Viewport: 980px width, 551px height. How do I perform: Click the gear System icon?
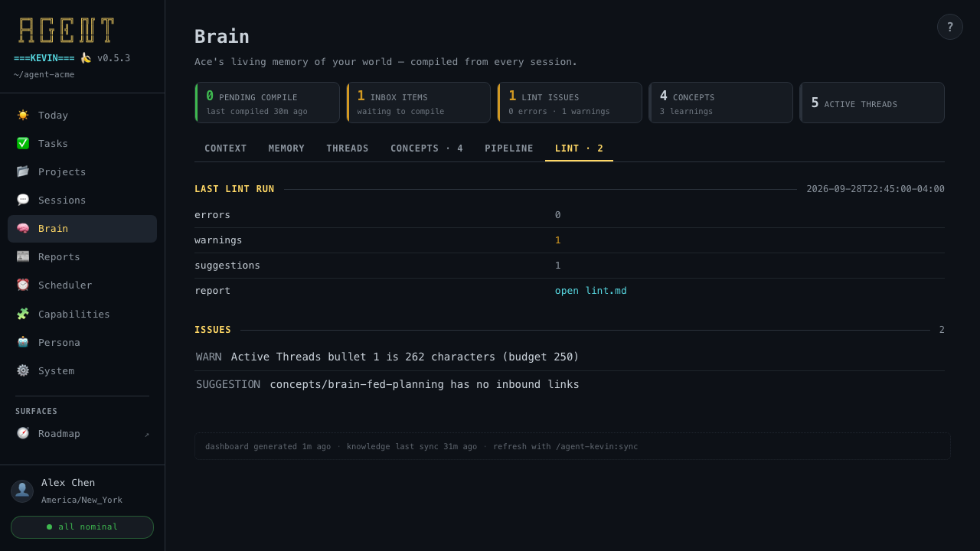click(x=23, y=370)
